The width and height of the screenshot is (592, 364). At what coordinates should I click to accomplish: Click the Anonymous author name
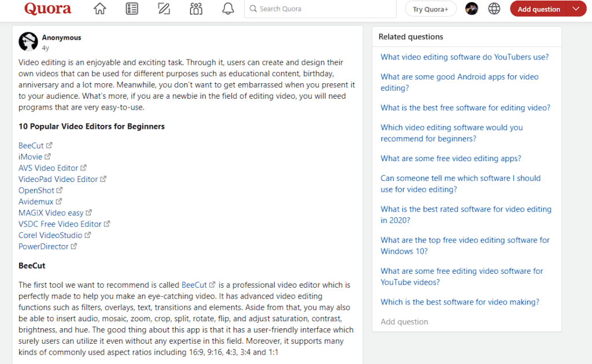(61, 38)
